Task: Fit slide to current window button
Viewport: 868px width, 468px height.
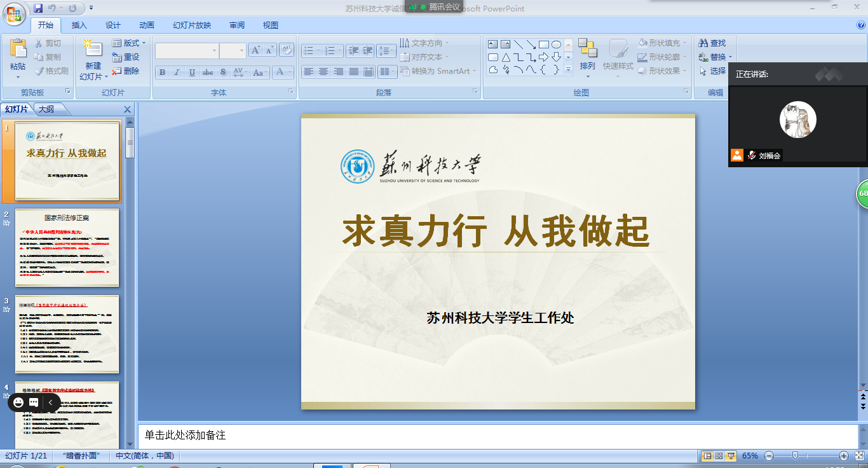Action: pyautogui.click(x=859, y=456)
